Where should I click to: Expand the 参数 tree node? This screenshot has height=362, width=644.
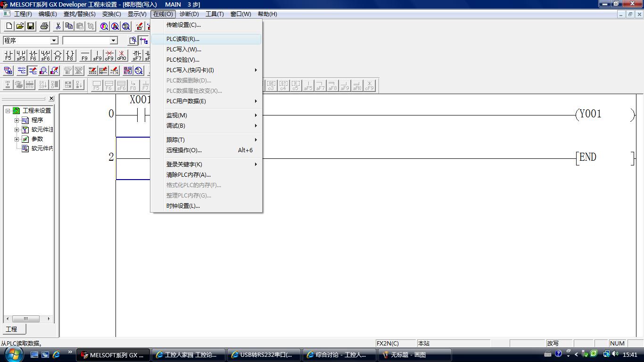point(17,139)
